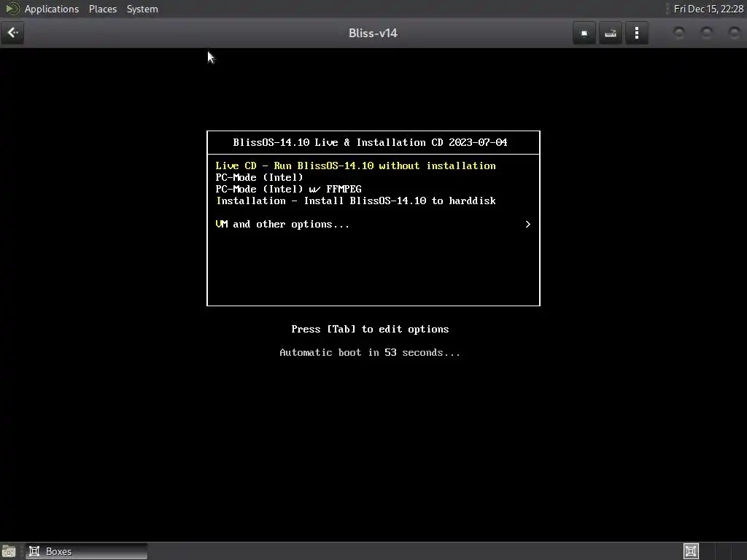Click the Press [Tab] to edit options hint
Screen dimensions: 747x560
(370, 329)
